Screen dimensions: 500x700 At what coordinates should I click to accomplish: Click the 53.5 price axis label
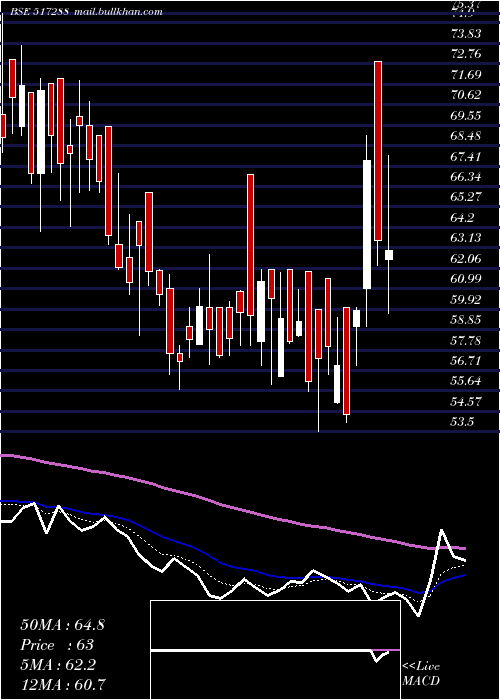pyautogui.click(x=462, y=422)
